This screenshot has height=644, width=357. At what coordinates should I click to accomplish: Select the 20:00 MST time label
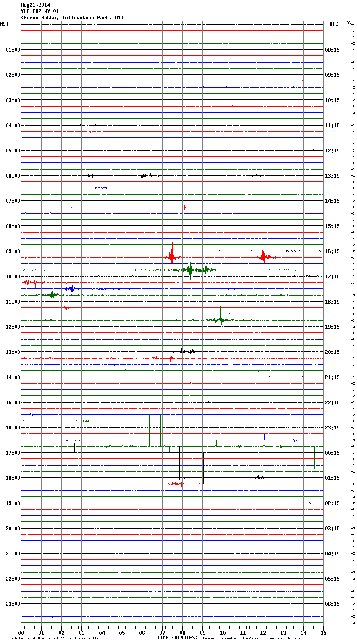pos(13,529)
